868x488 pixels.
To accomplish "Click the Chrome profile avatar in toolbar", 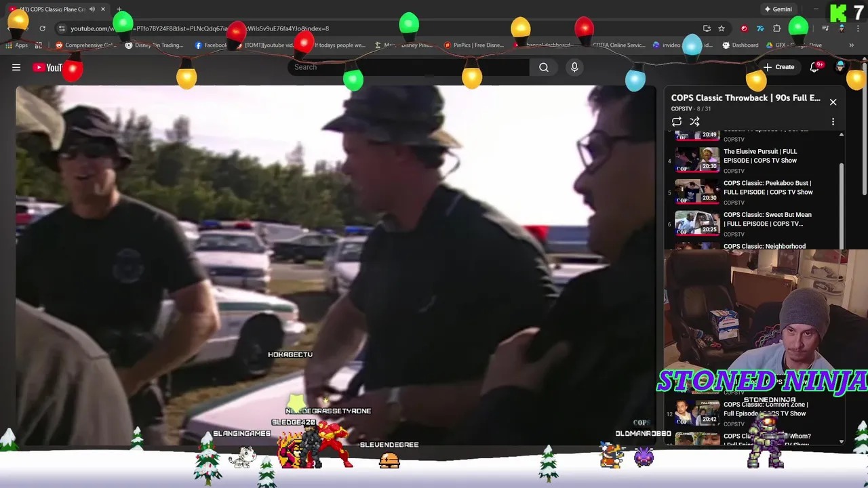I will [x=842, y=28].
